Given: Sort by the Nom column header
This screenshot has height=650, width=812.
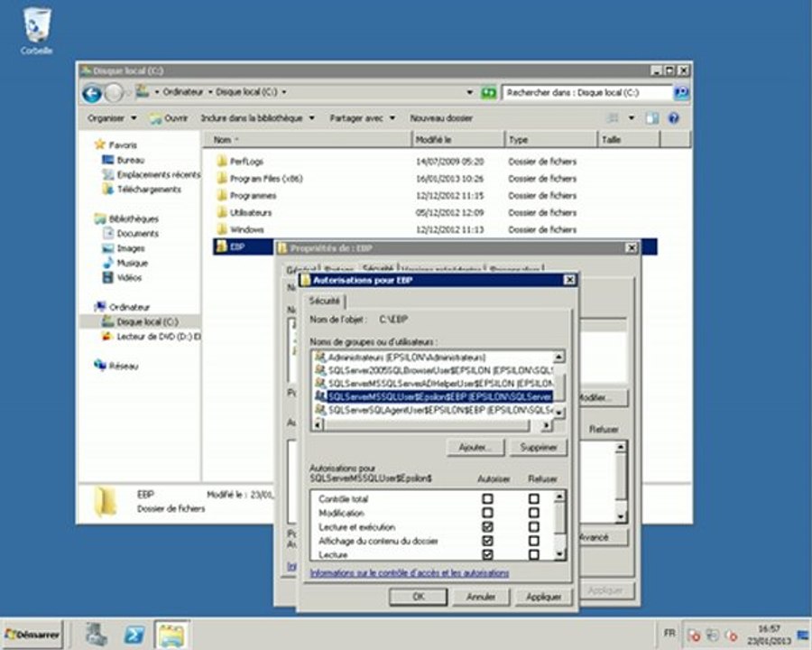Looking at the screenshot, I should click(x=309, y=139).
